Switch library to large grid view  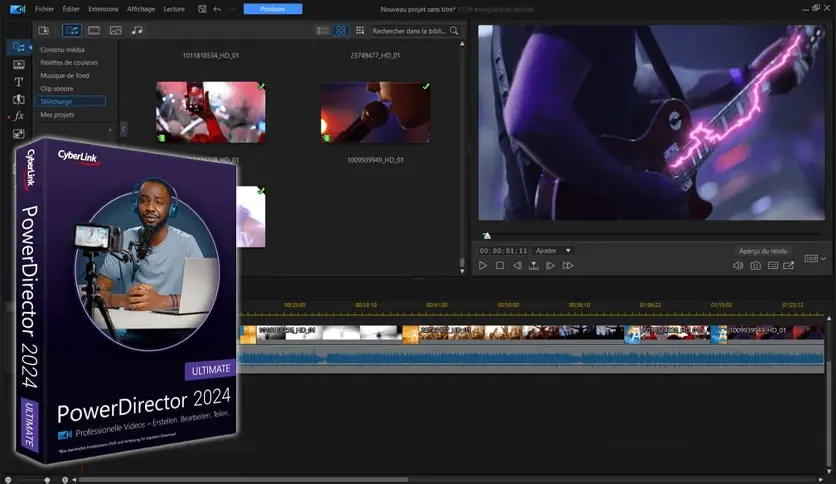pos(342,31)
